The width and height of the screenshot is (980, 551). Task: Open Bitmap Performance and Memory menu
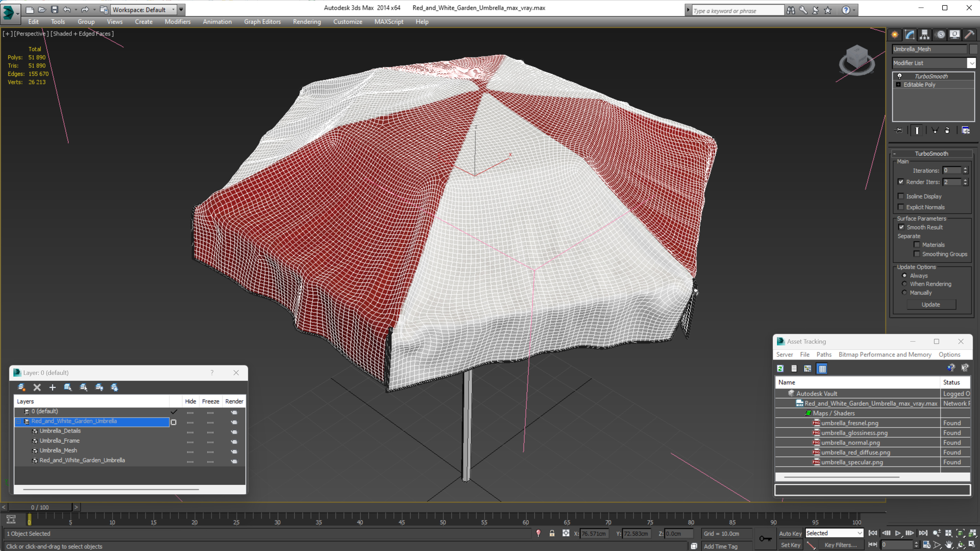(885, 354)
